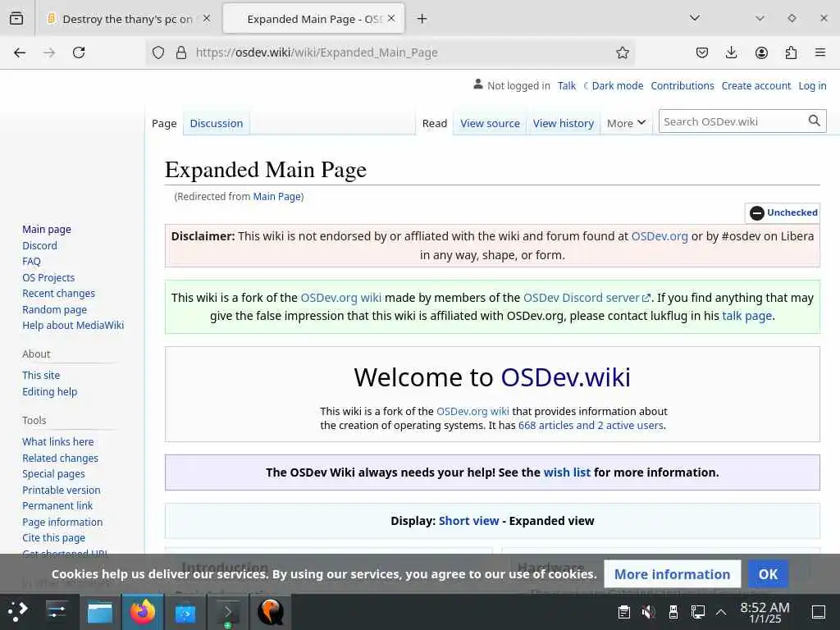Expand hidden system tray icons arrow

(721, 612)
